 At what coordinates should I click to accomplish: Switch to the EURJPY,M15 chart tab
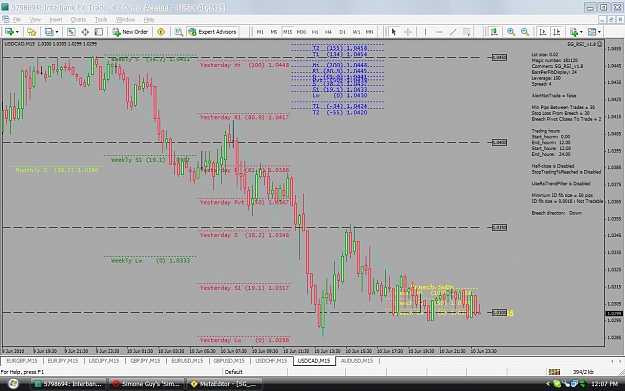[63, 361]
